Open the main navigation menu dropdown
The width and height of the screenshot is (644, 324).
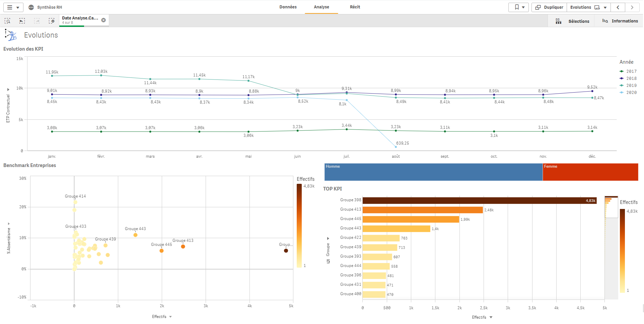pyautogui.click(x=13, y=7)
